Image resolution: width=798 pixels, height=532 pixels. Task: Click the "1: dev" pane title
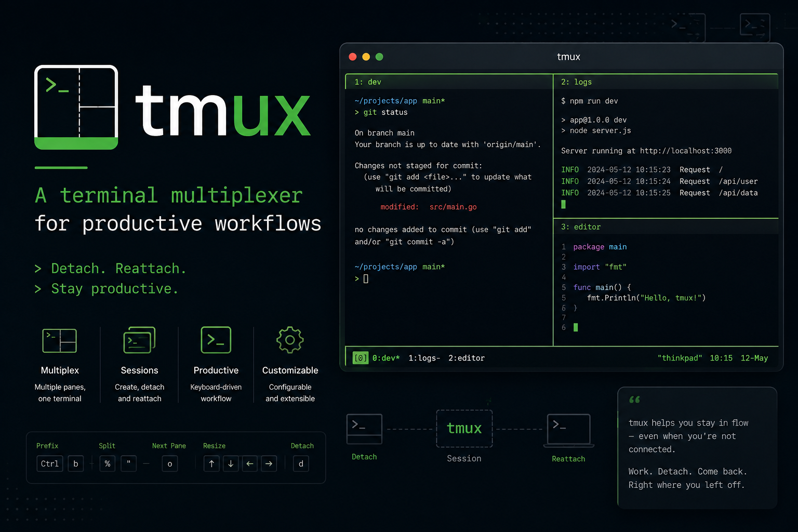(368, 82)
